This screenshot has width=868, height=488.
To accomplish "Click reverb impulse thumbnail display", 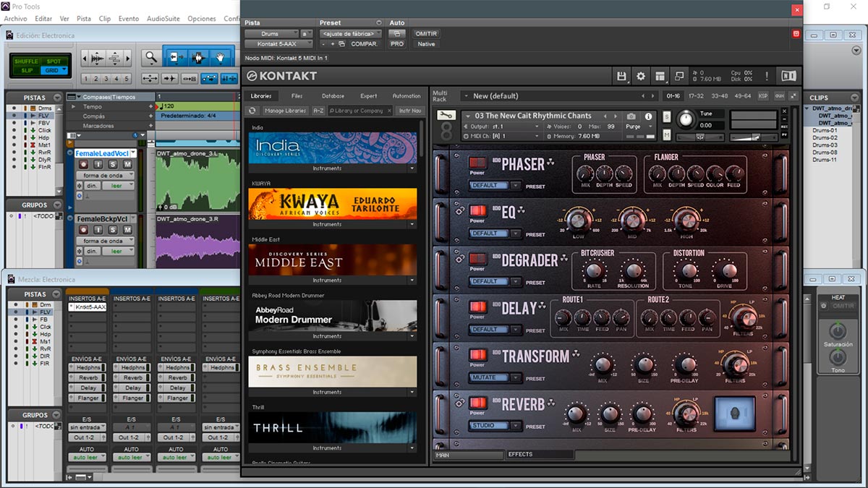I will [x=733, y=414].
